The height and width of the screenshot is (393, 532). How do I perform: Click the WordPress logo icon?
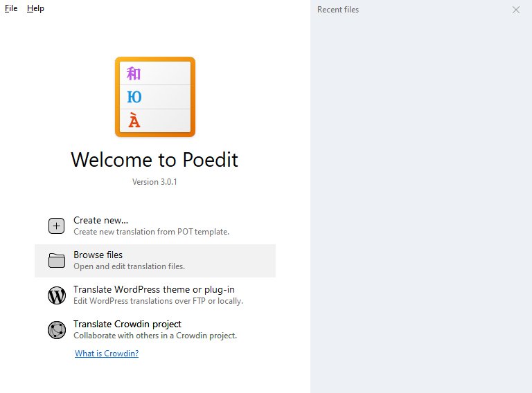point(56,295)
